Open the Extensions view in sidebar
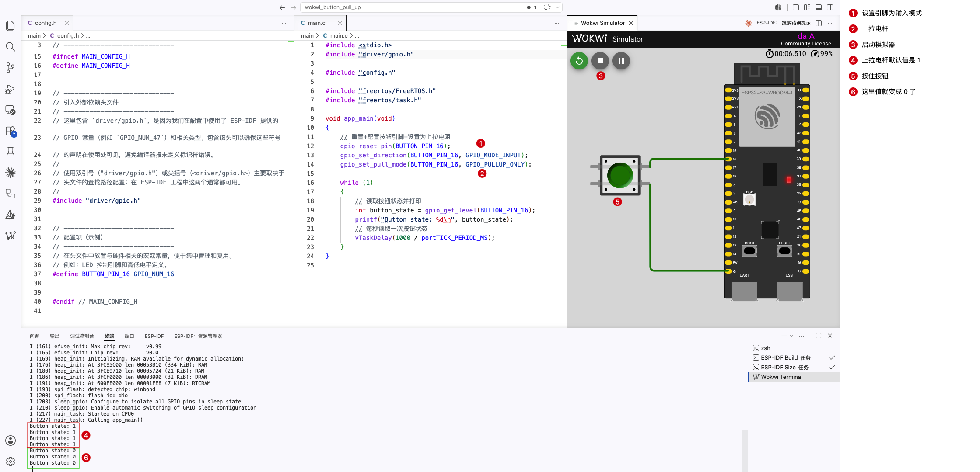This screenshot has width=980, height=472. tap(10, 131)
